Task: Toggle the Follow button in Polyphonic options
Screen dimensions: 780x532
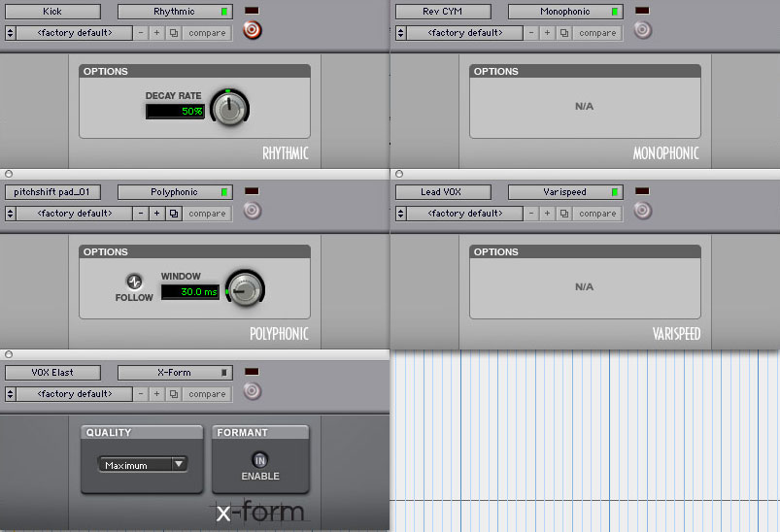Action: 134,282
